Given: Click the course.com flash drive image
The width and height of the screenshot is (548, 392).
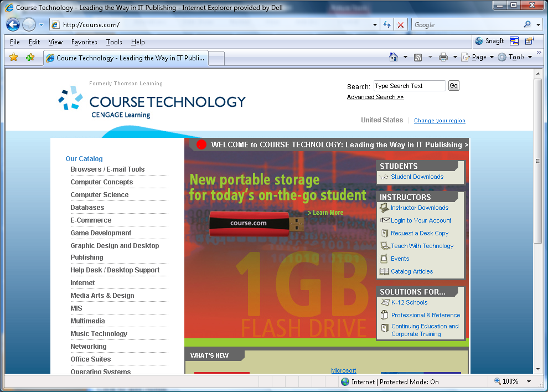Looking at the screenshot, I should pyautogui.click(x=256, y=224).
